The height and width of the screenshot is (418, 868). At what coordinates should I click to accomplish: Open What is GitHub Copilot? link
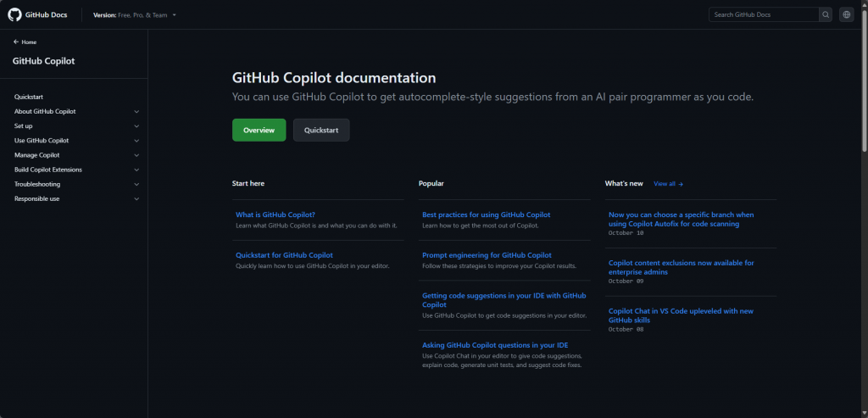[x=275, y=215]
